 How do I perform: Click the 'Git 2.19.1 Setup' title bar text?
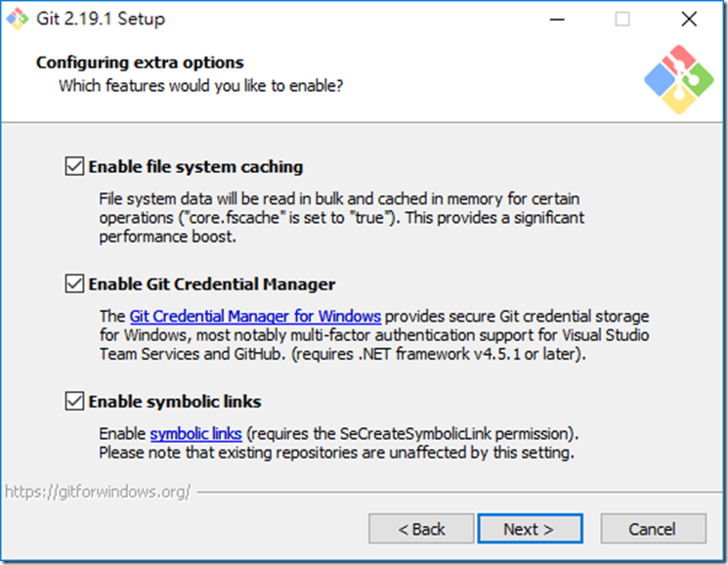[101, 19]
